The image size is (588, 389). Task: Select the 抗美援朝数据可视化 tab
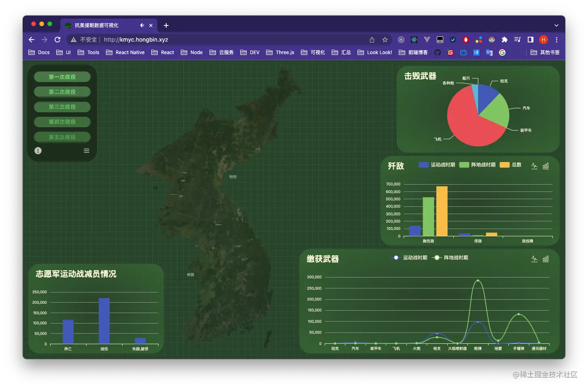point(96,25)
